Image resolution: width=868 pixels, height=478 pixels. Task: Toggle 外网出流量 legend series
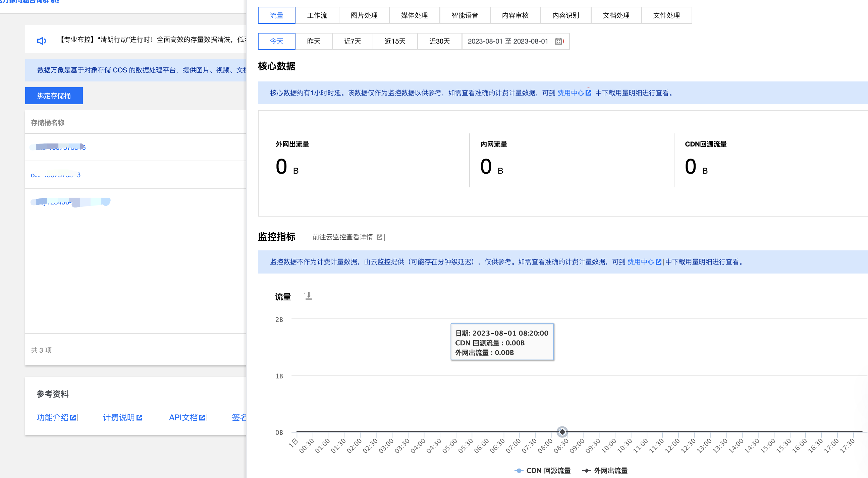(605, 470)
